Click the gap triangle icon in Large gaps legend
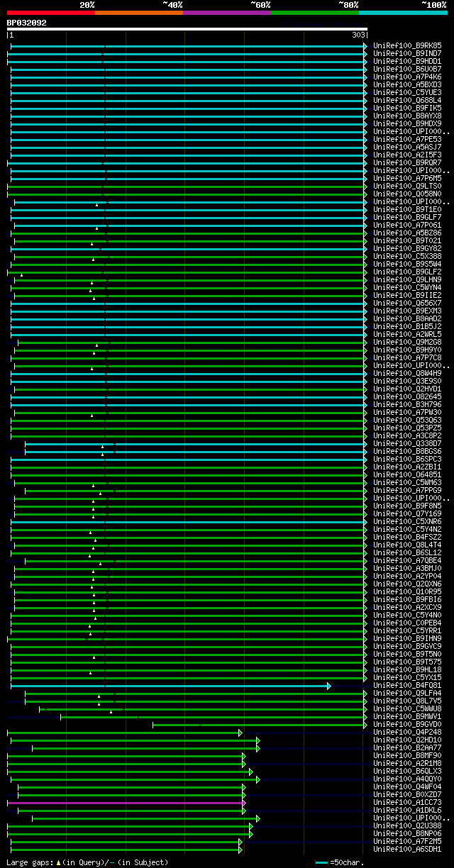Screen dimensions: 454x868 pyautogui.click(x=58, y=862)
